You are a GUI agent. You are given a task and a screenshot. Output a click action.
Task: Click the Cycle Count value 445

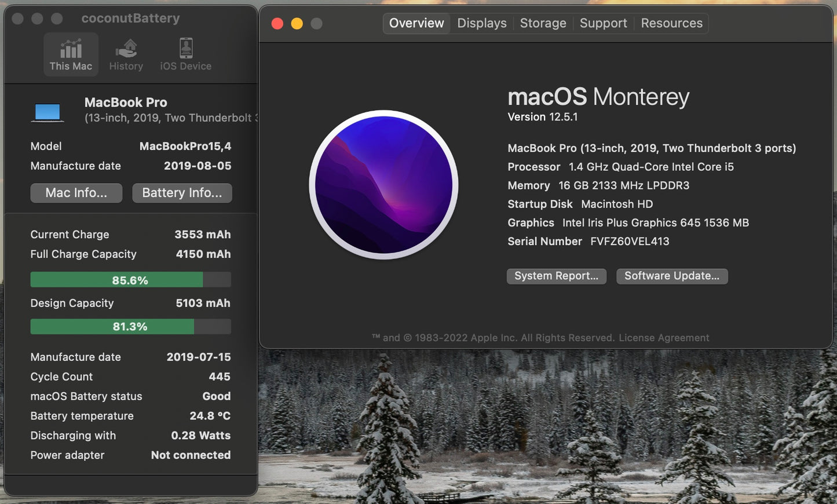[220, 377]
